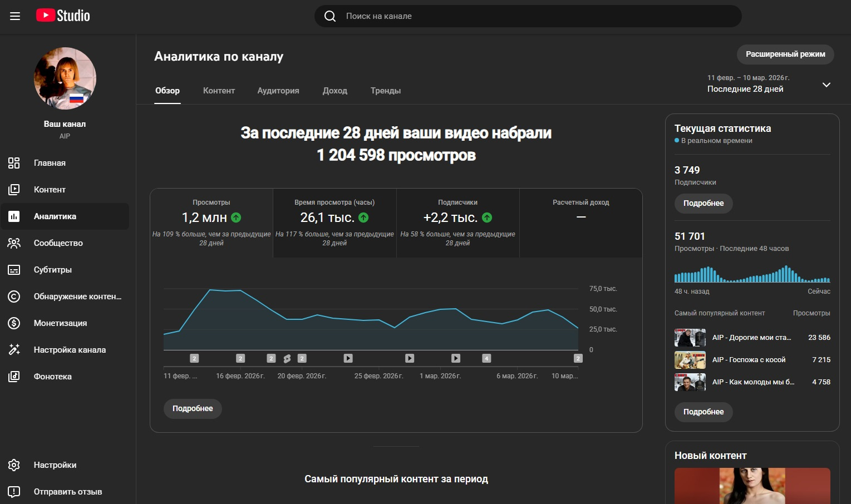This screenshot has width=851, height=504.
Task: Click Подробнее under the views chart
Action: pyautogui.click(x=193, y=408)
